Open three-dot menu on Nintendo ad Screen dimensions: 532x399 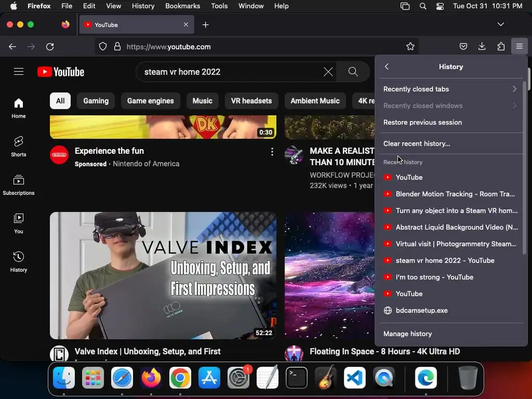[x=272, y=152]
